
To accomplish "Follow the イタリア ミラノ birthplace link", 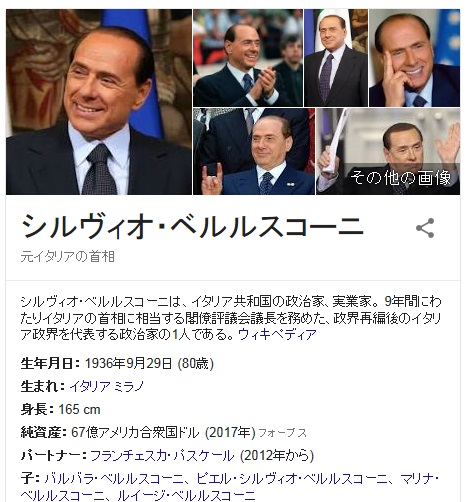I will (x=107, y=386).
